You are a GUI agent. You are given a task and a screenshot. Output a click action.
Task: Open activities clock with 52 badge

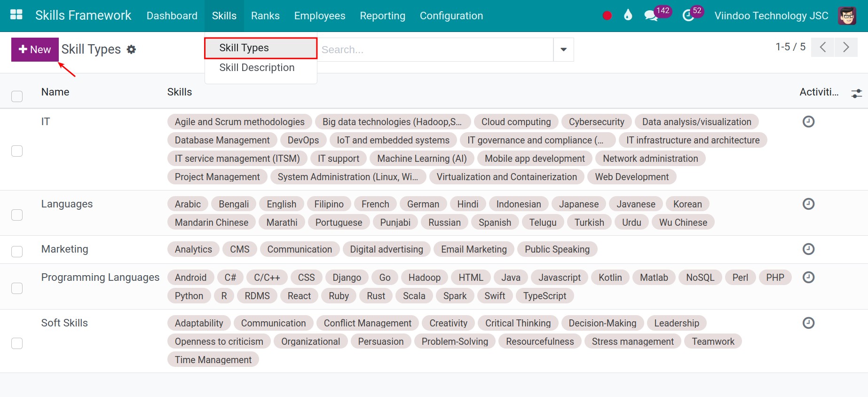[x=688, y=16]
